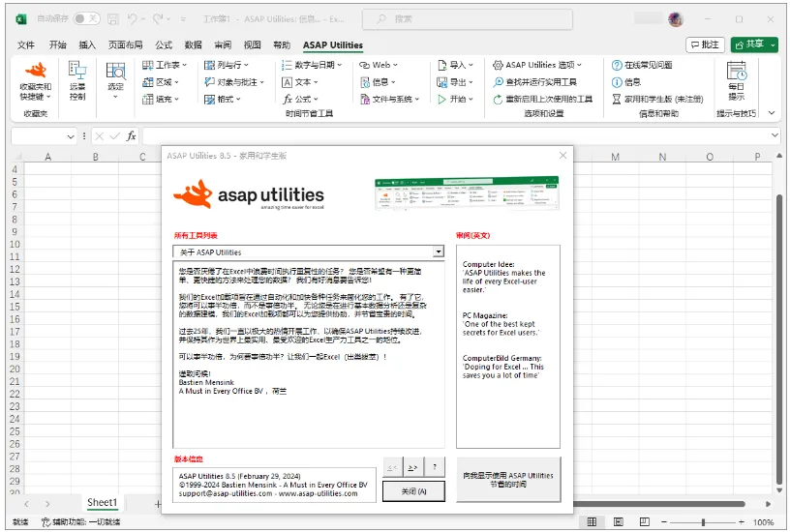The width and height of the screenshot is (790, 532).
Task: Switch to 普通 Normal view in status bar
Action: (x=592, y=522)
